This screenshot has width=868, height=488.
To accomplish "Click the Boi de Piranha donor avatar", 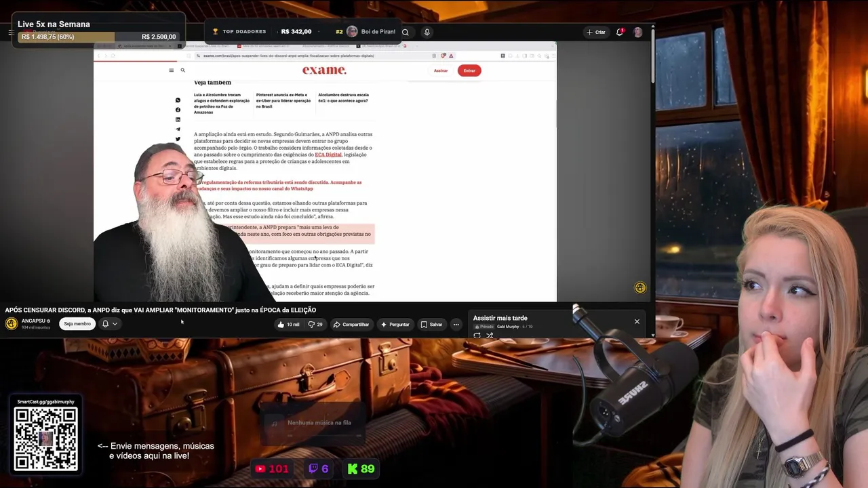I will [352, 32].
